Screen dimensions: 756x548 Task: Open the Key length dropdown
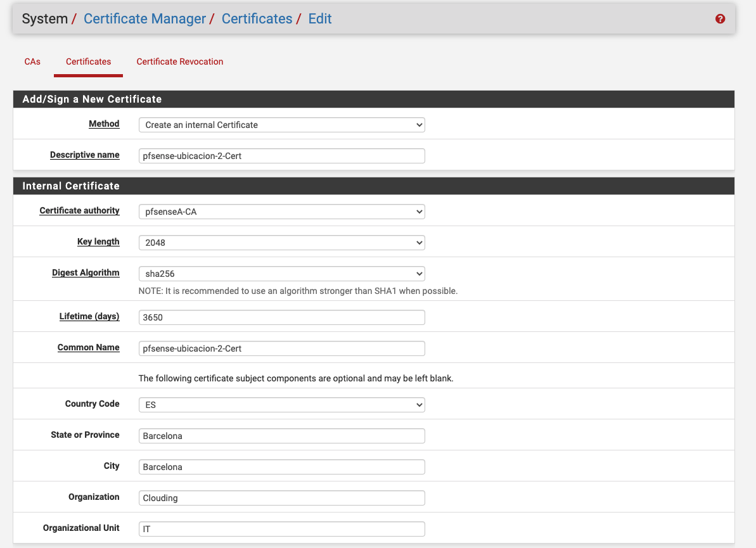(x=281, y=243)
